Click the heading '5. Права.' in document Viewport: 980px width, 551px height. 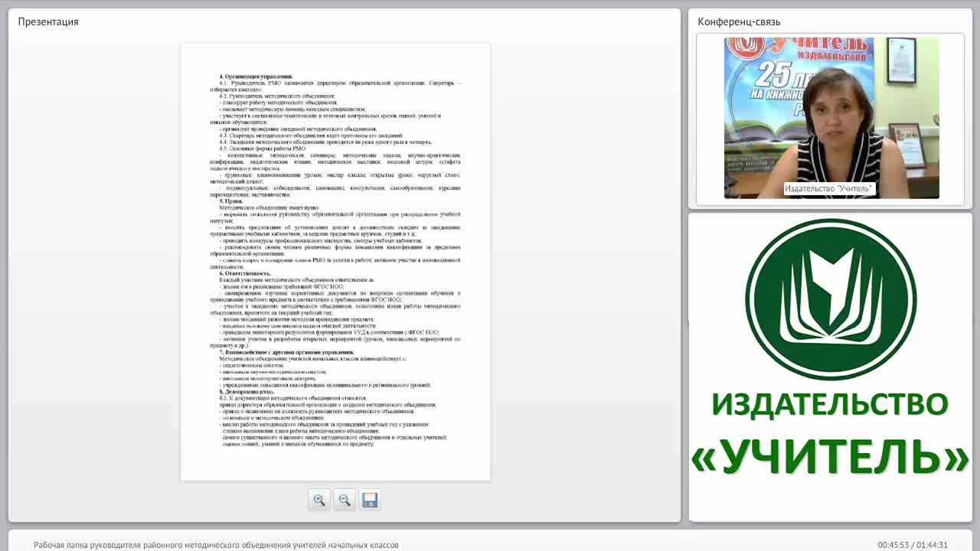(231, 201)
